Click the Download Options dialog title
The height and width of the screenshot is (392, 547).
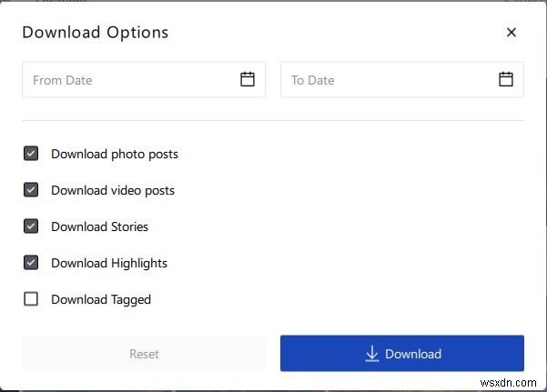[96, 32]
